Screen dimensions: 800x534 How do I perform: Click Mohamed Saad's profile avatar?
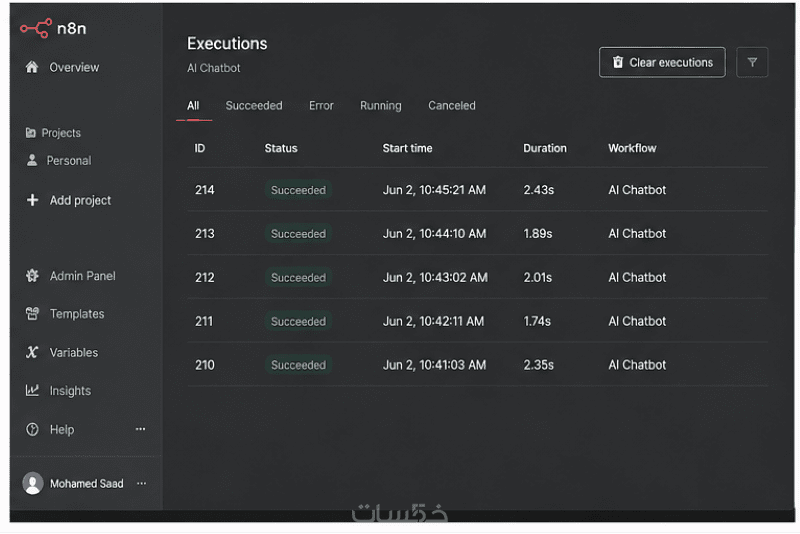click(33, 483)
